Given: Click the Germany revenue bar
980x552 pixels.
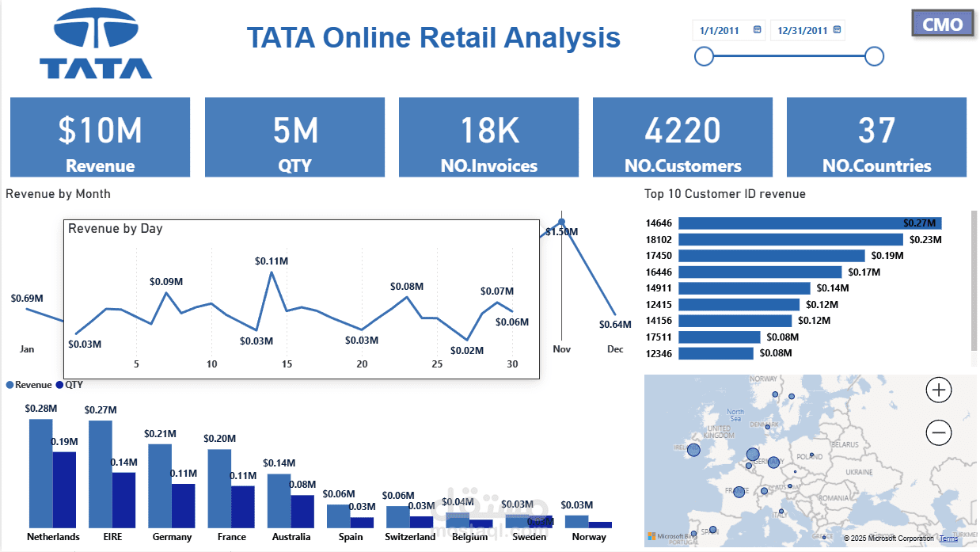Looking at the screenshot, I should [x=160, y=486].
